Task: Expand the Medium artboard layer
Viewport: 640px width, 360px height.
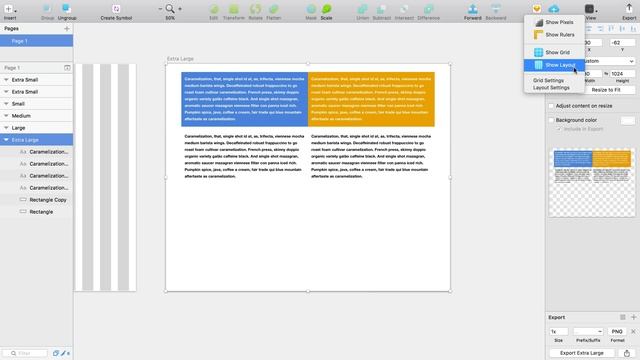Action: (x=6, y=116)
